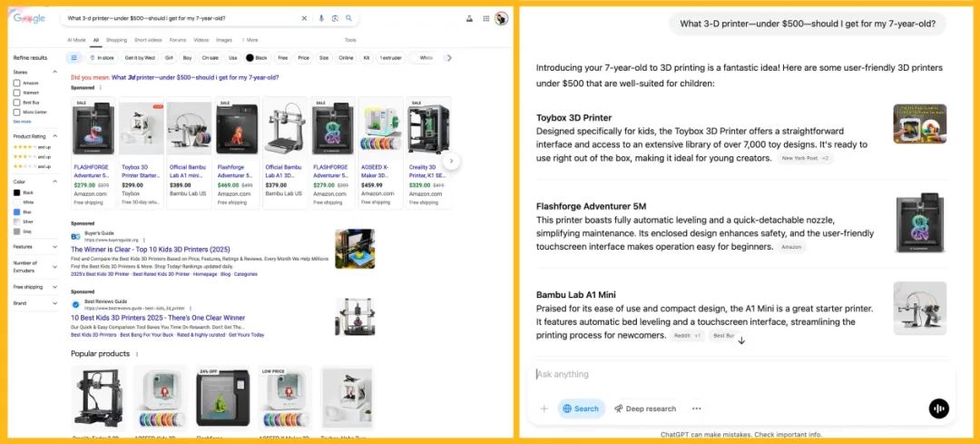980x444 pixels.
Task: Switch to the AI Mode tab
Action: 76,40
